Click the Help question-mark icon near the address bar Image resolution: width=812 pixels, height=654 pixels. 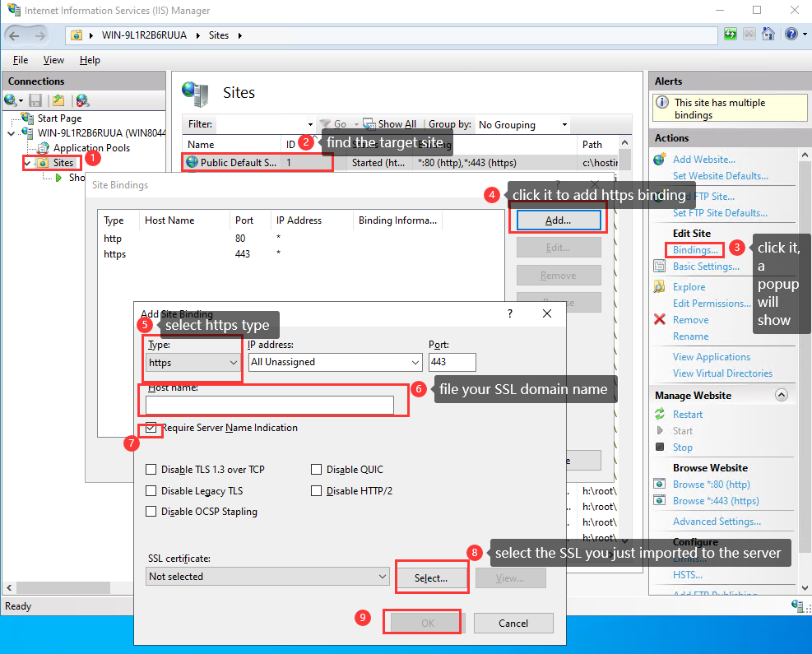[791, 34]
